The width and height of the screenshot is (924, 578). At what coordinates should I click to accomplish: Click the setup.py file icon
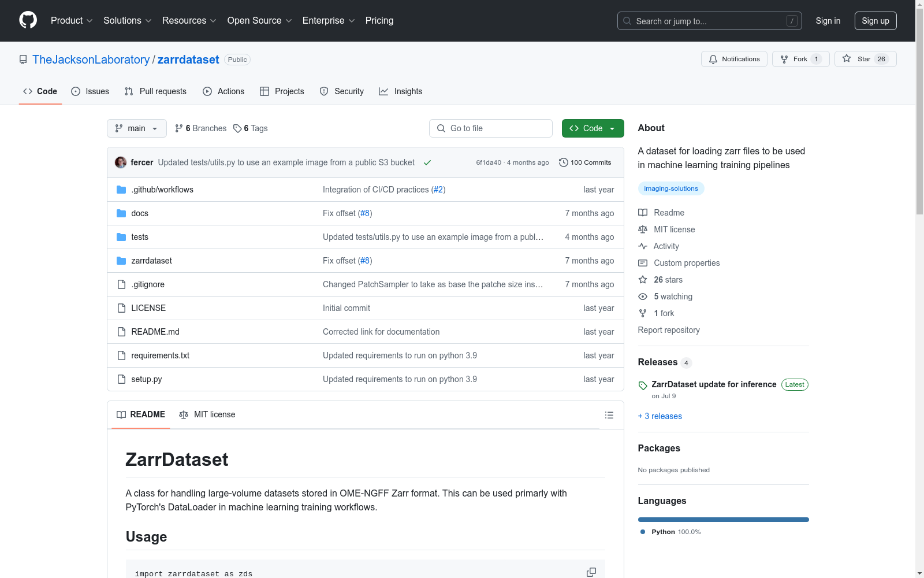(121, 379)
